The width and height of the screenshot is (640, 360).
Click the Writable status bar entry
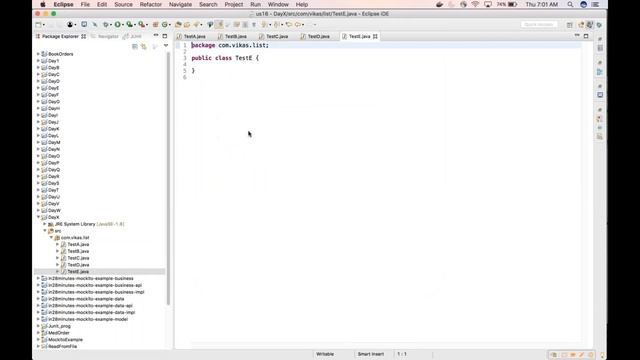(325, 354)
